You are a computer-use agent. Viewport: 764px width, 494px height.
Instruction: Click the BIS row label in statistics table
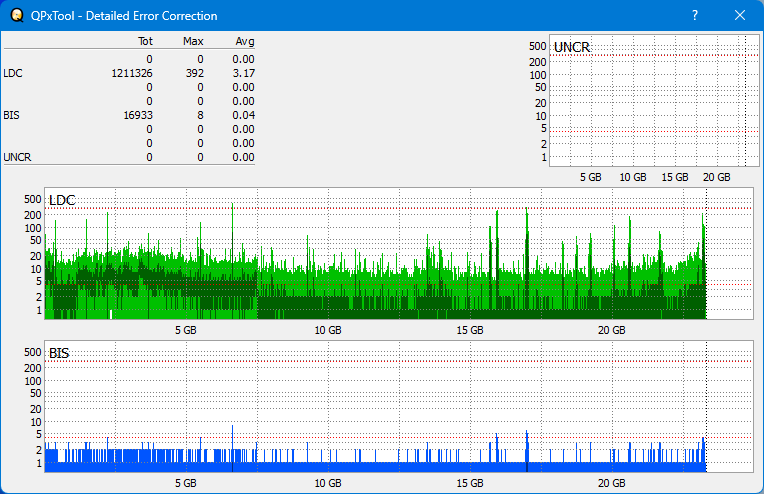click(11, 115)
